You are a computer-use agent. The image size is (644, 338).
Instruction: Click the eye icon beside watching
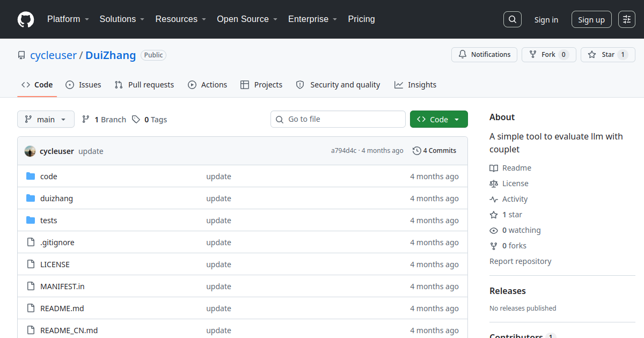click(494, 230)
